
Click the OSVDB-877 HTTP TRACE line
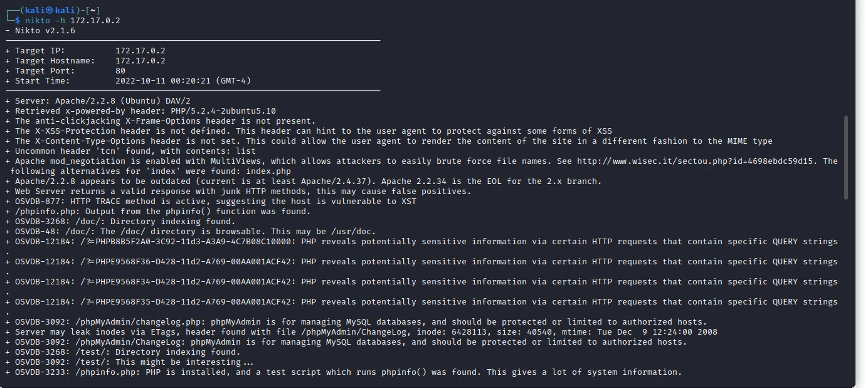tap(213, 202)
